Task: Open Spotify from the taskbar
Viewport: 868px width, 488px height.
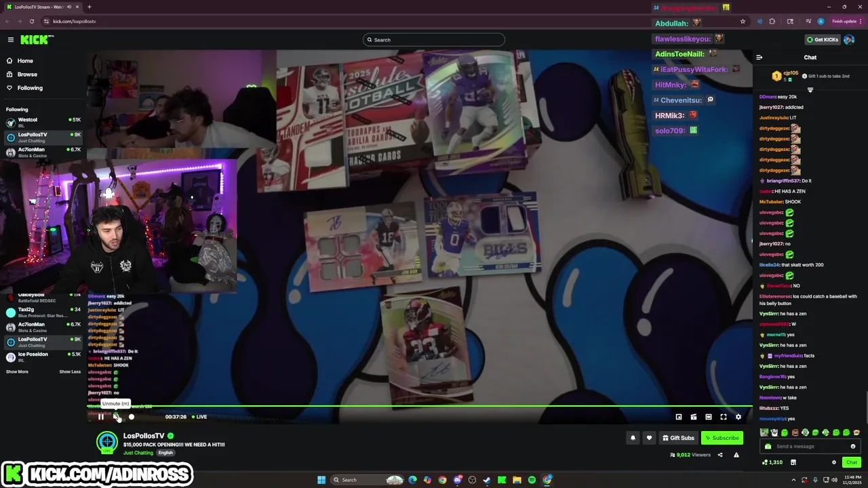Action: pyautogui.click(x=532, y=480)
